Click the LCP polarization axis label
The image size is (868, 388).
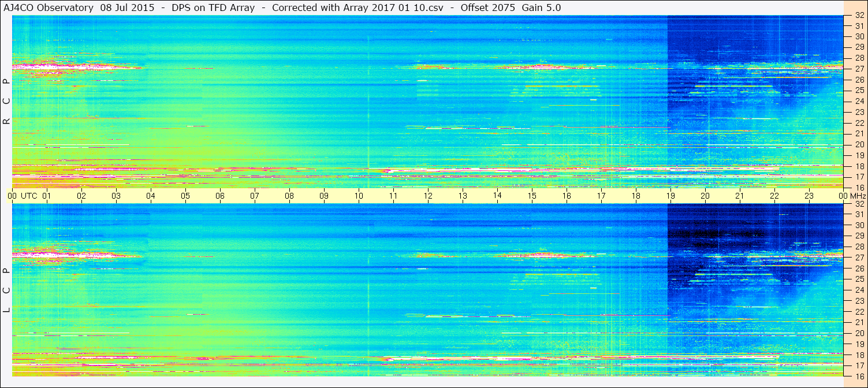6,290
